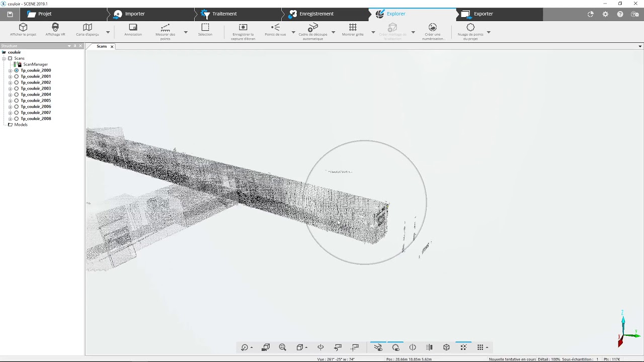Image resolution: width=644 pixels, height=362 pixels.
Task: Select the couloir project root
Action: click(x=14, y=52)
